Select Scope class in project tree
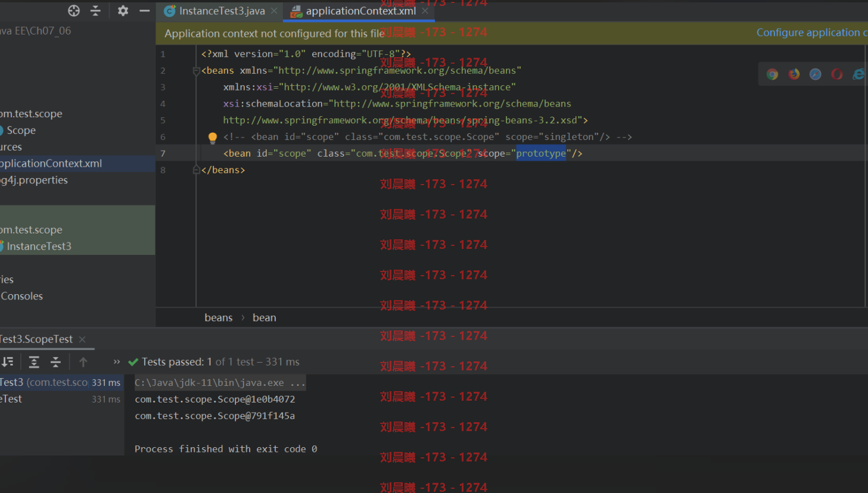 pos(21,130)
